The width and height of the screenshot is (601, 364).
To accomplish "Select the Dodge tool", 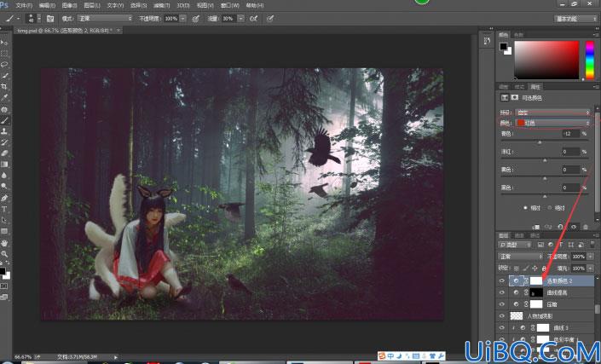I will 4,186.
